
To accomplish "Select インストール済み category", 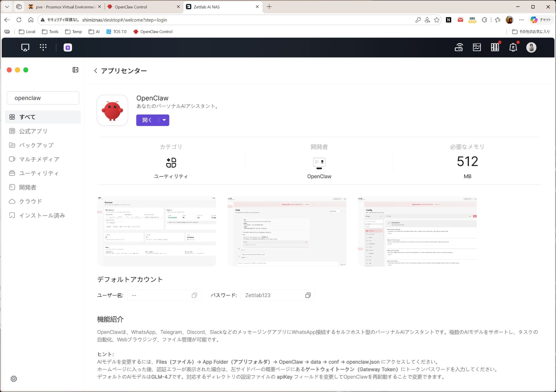I will (43, 215).
